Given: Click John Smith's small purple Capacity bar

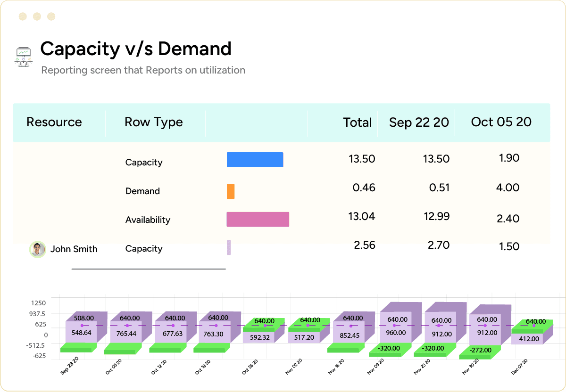Looking at the screenshot, I should (229, 248).
